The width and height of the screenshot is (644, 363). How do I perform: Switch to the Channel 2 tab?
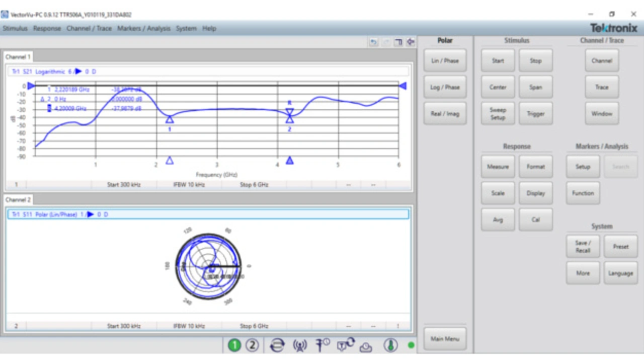19,200
